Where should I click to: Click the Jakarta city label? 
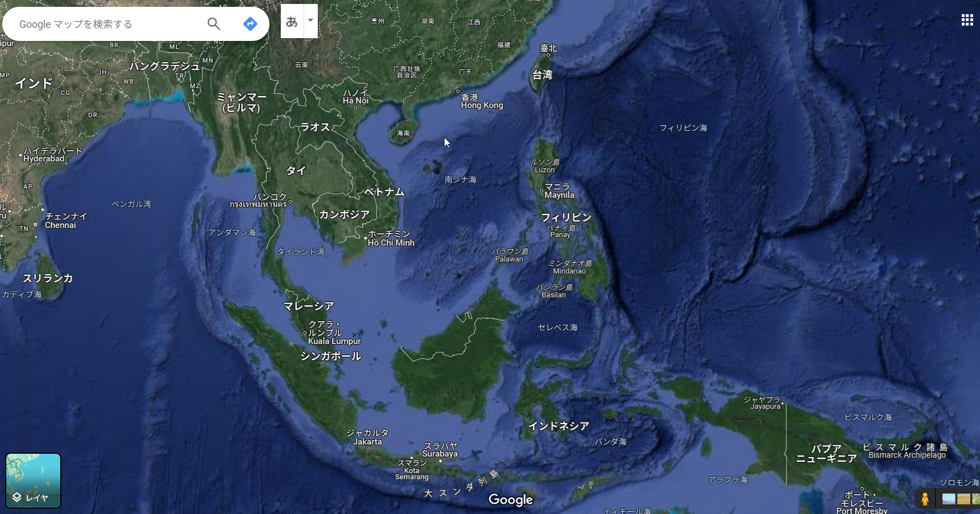367,442
